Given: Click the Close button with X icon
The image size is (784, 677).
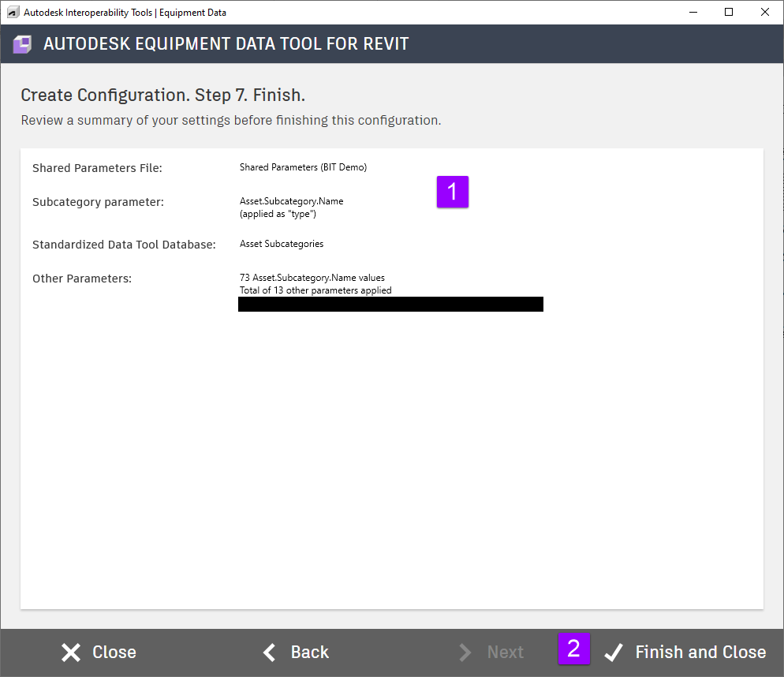Looking at the screenshot, I should coord(99,653).
